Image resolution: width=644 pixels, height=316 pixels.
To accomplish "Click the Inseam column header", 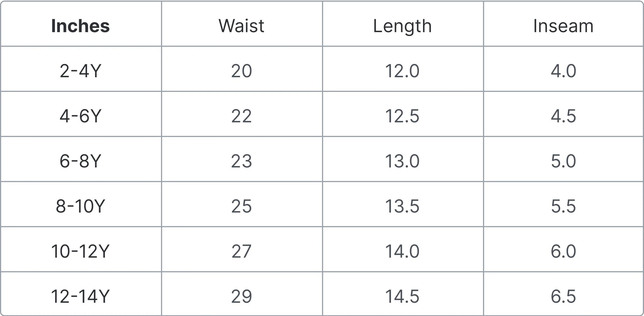I will (x=563, y=26).
